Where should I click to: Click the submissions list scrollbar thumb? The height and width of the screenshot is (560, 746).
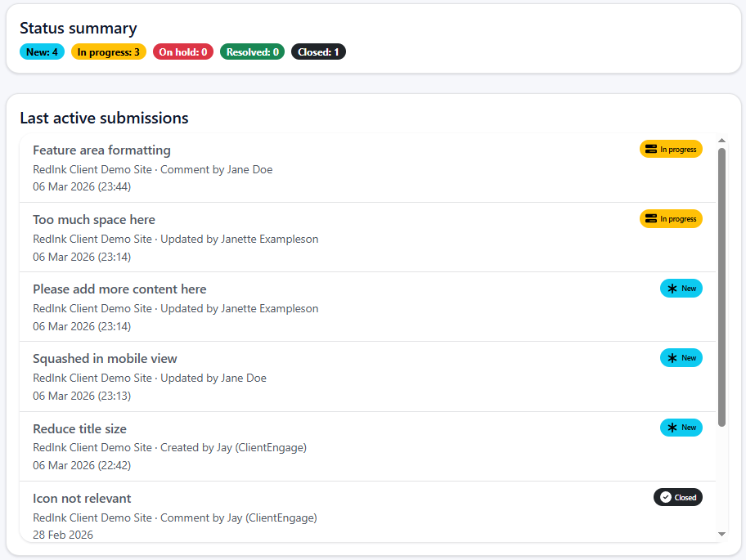721,286
